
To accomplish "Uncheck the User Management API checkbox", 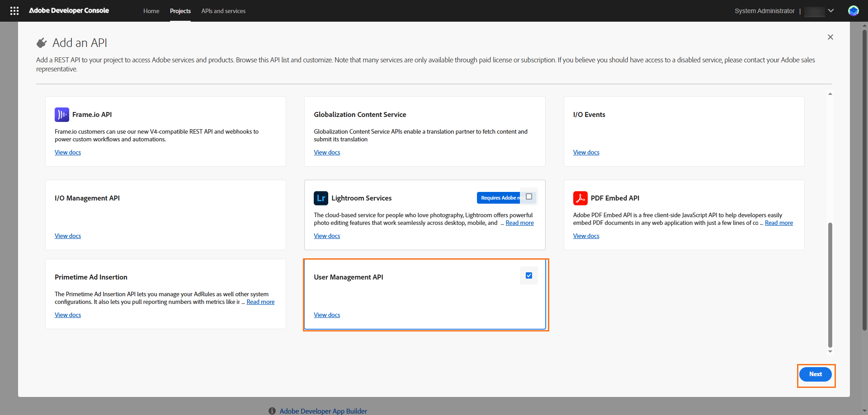I will point(529,275).
